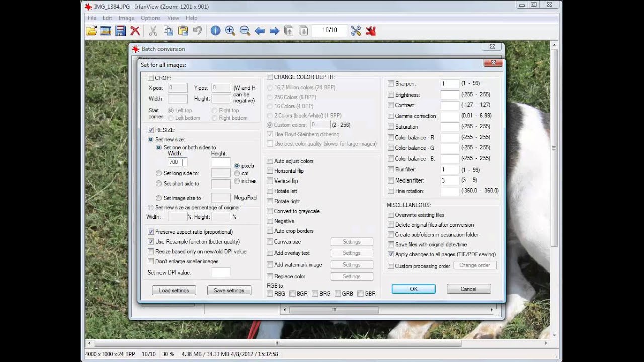Screen dimensions: 644x362
Task: Check the RBG color swap checkbox
Action: [x=270, y=294]
